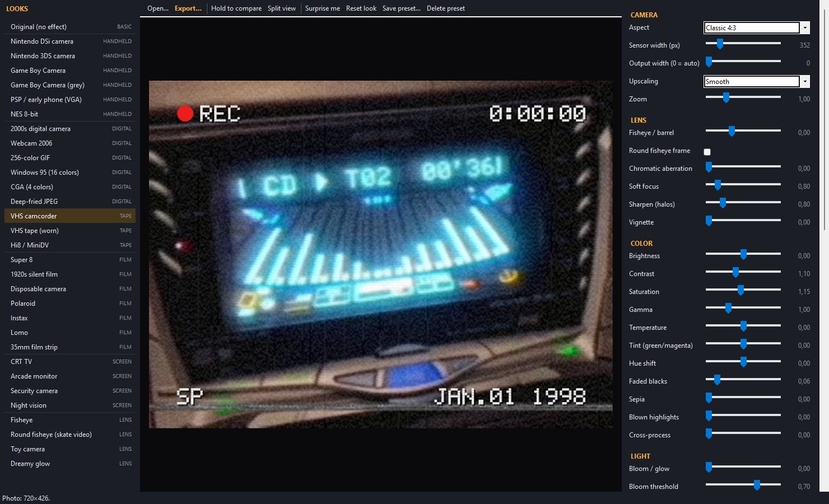Apply the NES 8-bit look
This screenshot has width=829, height=504.
pos(70,114)
